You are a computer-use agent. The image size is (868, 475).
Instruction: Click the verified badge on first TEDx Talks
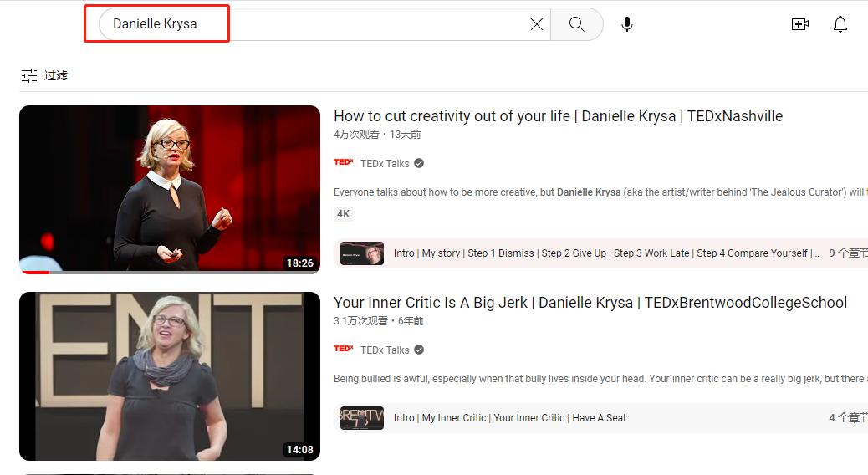tap(419, 163)
